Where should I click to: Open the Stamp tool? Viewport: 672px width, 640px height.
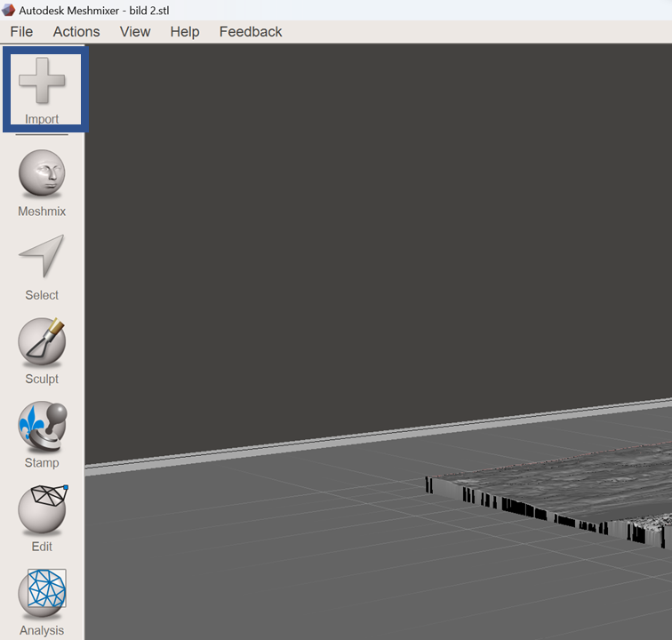pos(42,425)
